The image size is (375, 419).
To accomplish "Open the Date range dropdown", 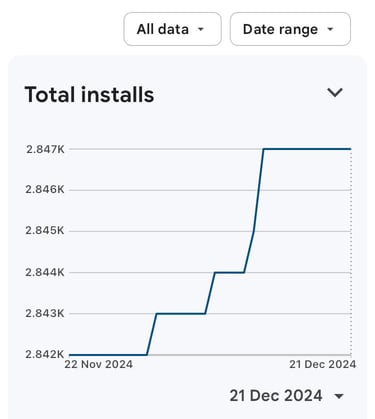I will 290,29.
